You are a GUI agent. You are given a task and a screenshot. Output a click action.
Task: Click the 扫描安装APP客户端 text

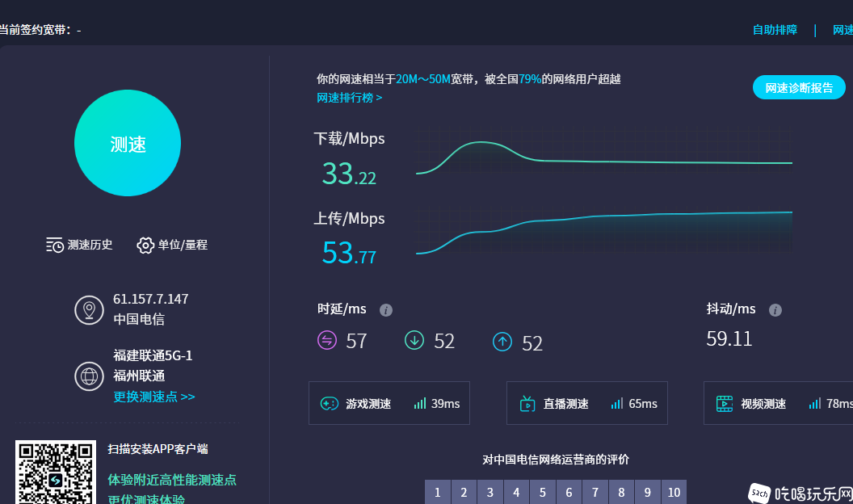point(158,449)
